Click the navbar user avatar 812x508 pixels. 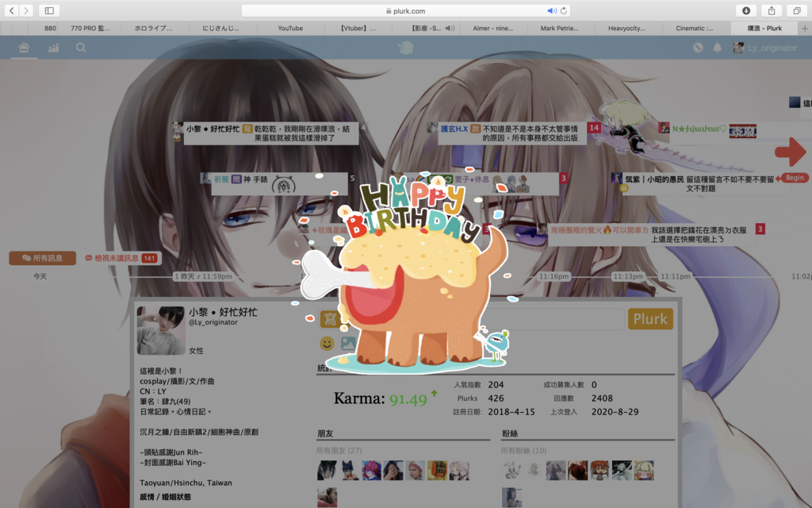738,48
